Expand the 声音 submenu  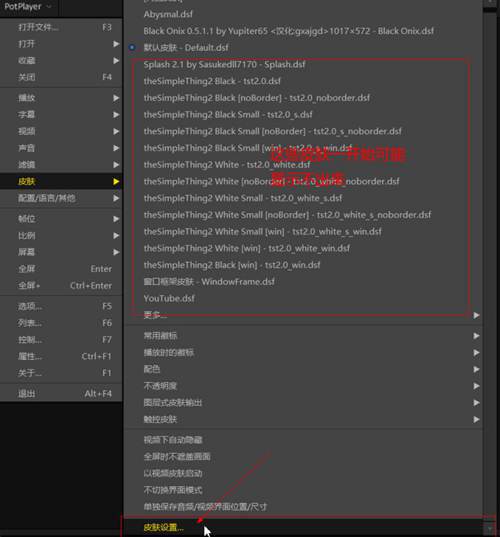point(61,148)
